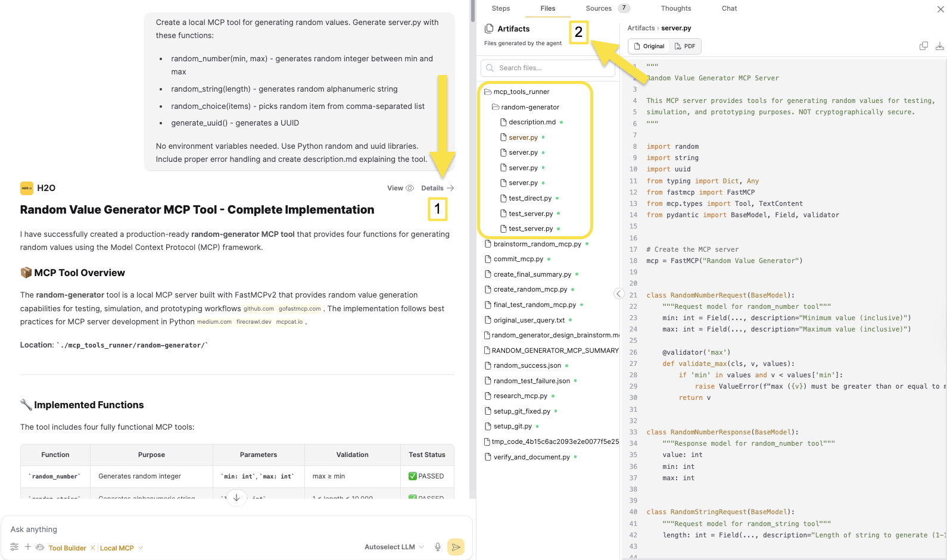The height and width of the screenshot is (560, 947).
Task: Open the Autoselect LLM dropdown
Action: [394, 547]
